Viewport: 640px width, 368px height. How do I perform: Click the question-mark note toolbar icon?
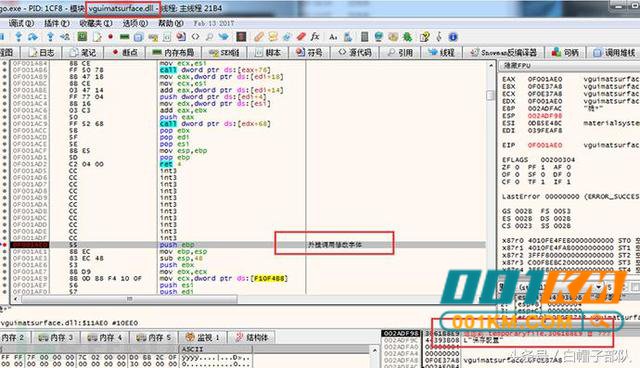(x=424, y=37)
